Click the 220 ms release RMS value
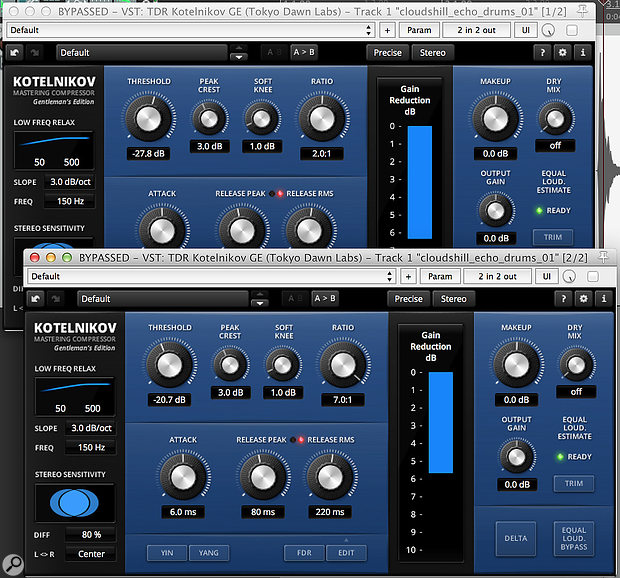 [x=330, y=512]
